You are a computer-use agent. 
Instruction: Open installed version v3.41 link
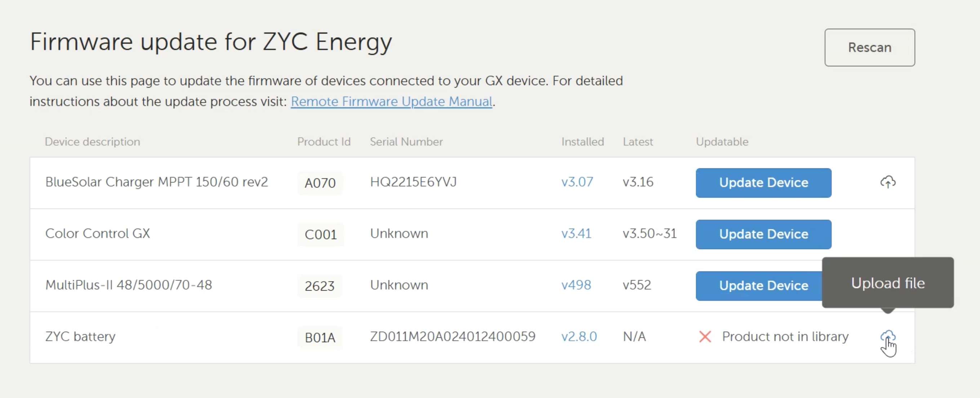[x=576, y=233]
